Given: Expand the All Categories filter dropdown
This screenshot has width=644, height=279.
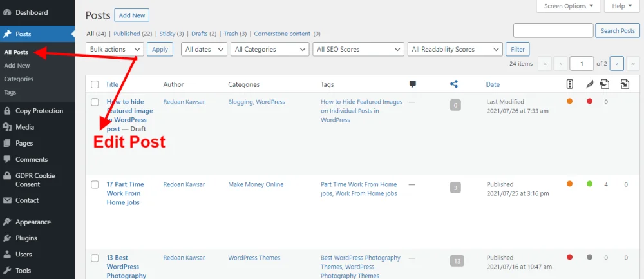Looking at the screenshot, I should point(270,49).
